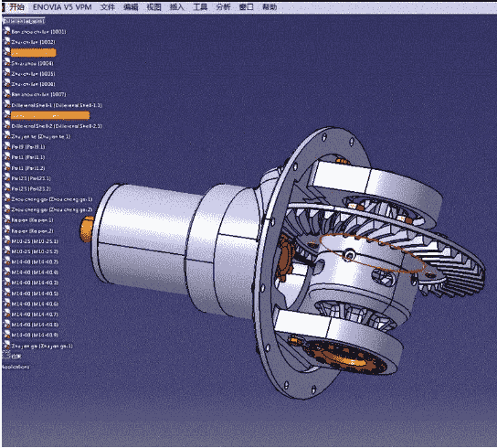The width and height of the screenshot is (497, 448).
Task: Select the second orange highlighted tree entry
Action: pyautogui.click(x=50, y=115)
